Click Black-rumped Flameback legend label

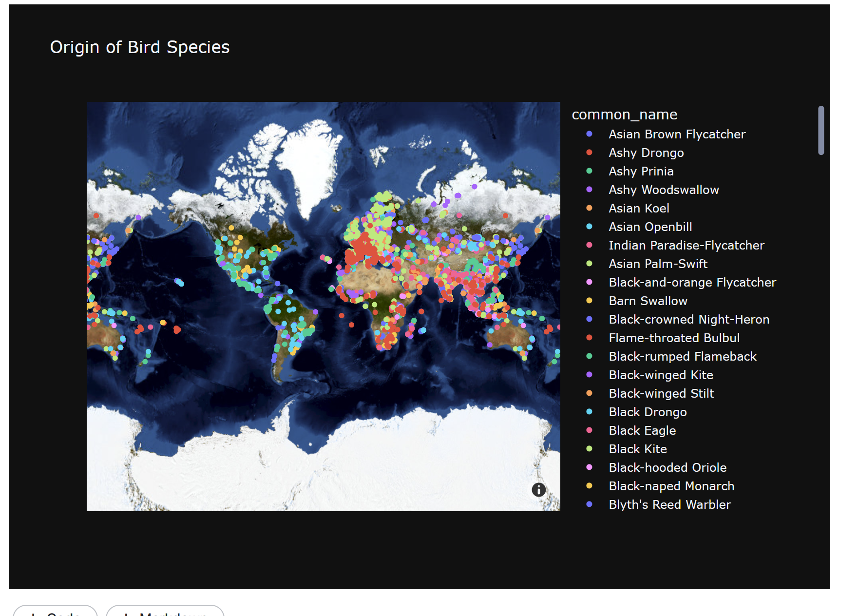point(683,356)
